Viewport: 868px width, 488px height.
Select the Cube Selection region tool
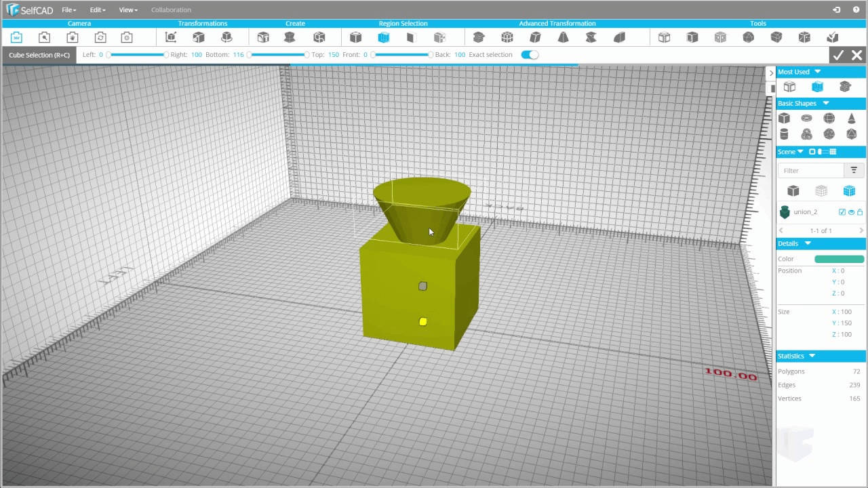coord(384,37)
